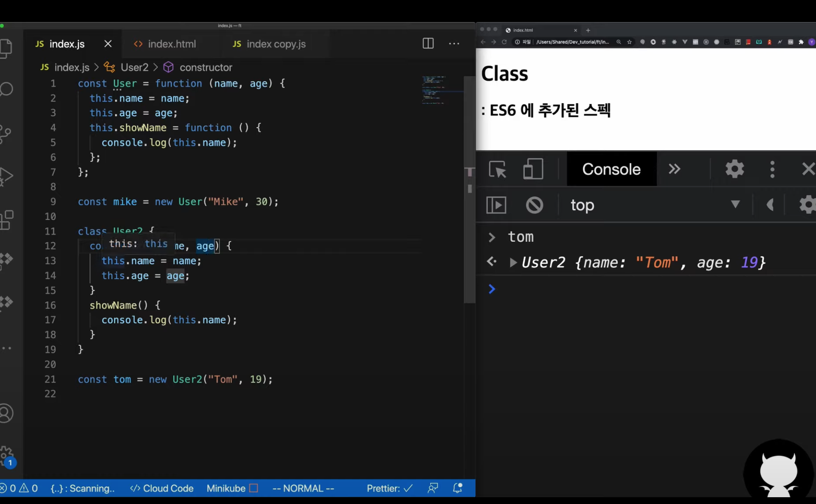Image resolution: width=816 pixels, height=504 pixels.
Task: Bookmark this page with the star icon
Action: [x=629, y=42]
